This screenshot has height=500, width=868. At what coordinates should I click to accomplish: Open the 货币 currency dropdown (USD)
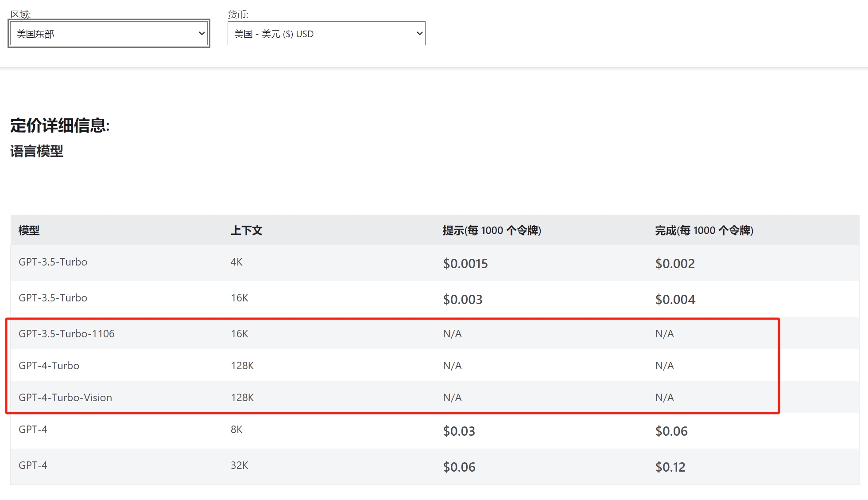point(326,34)
